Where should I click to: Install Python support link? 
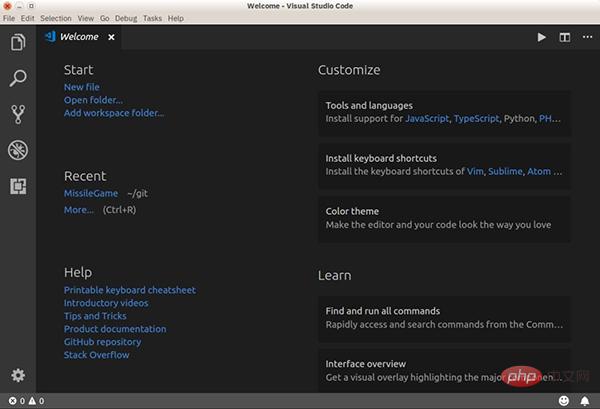(519, 119)
